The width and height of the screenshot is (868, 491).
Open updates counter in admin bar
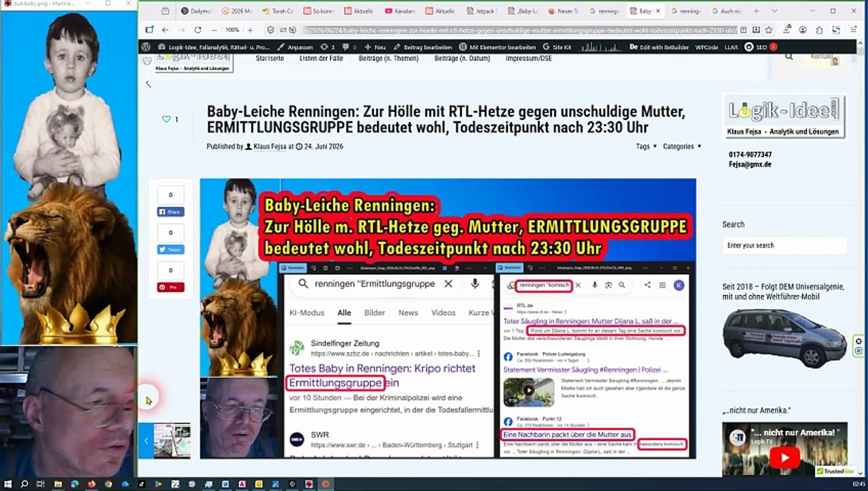(x=328, y=47)
